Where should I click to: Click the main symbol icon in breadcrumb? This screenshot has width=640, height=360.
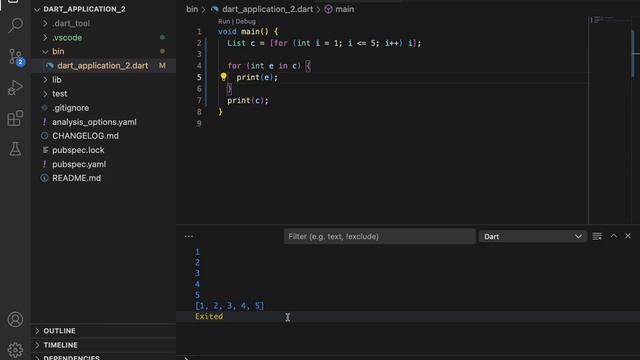coord(328,9)
